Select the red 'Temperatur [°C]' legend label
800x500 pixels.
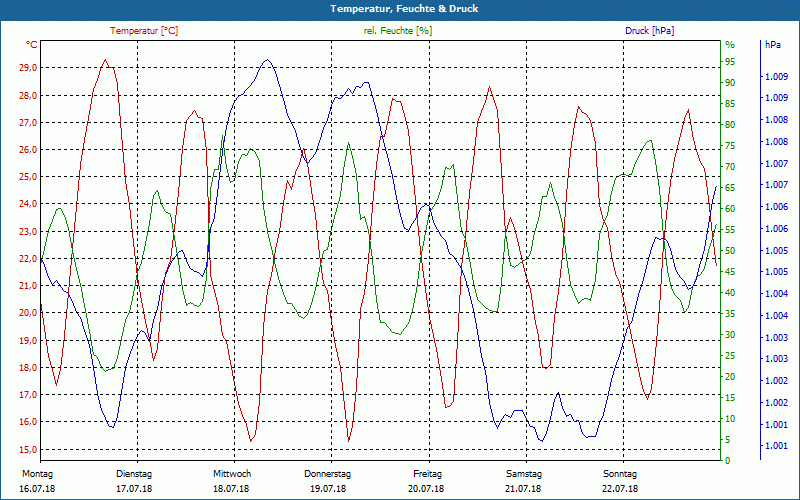click(x=144, y=31)
